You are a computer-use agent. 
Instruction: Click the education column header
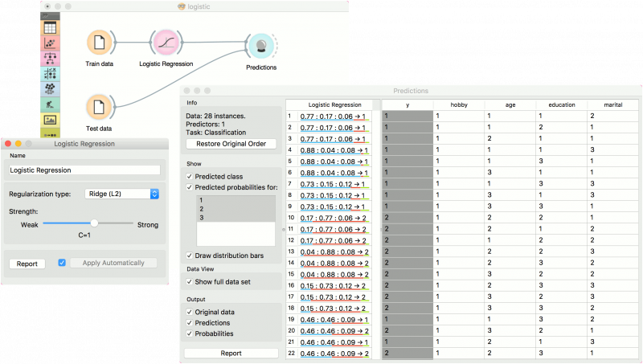[561, 104]
